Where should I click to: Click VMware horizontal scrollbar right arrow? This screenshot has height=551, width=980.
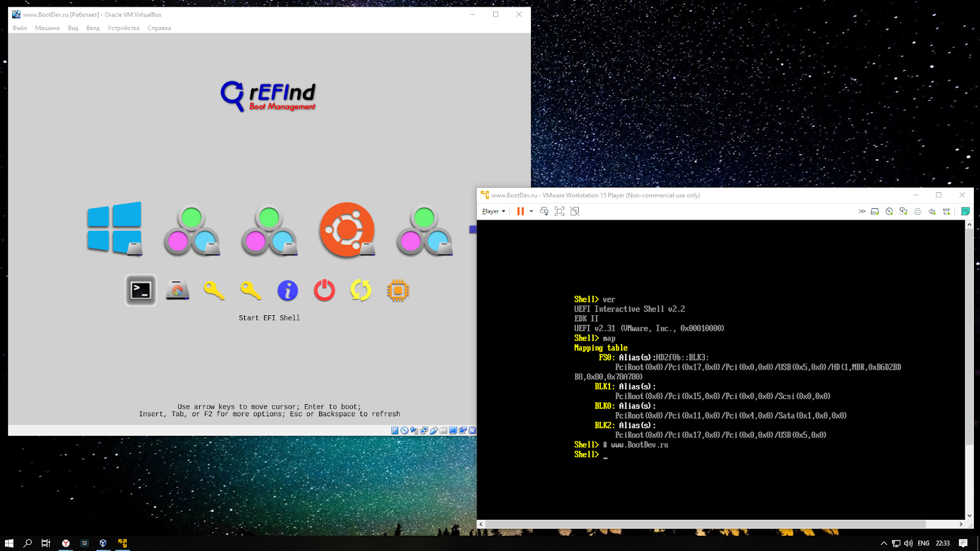pyautogui.click(x=961, y=524)
